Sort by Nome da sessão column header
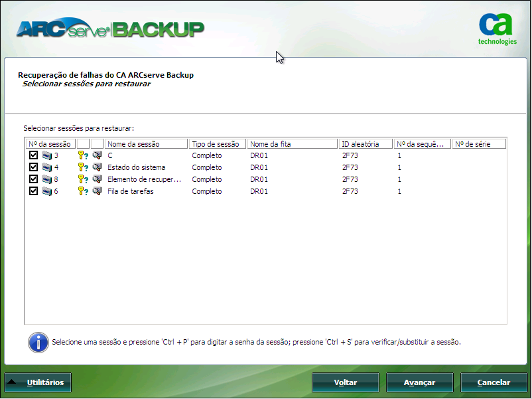Image resolution: width=532 pixels, height=399 pixels. click(x=146, y=144)
